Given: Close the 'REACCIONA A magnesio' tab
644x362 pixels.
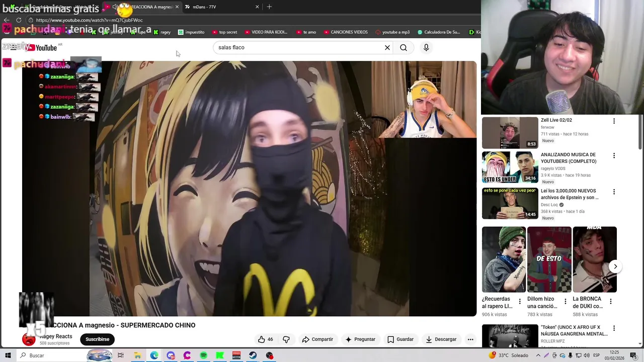Looking at the screenshot, I should click(177, 7).
